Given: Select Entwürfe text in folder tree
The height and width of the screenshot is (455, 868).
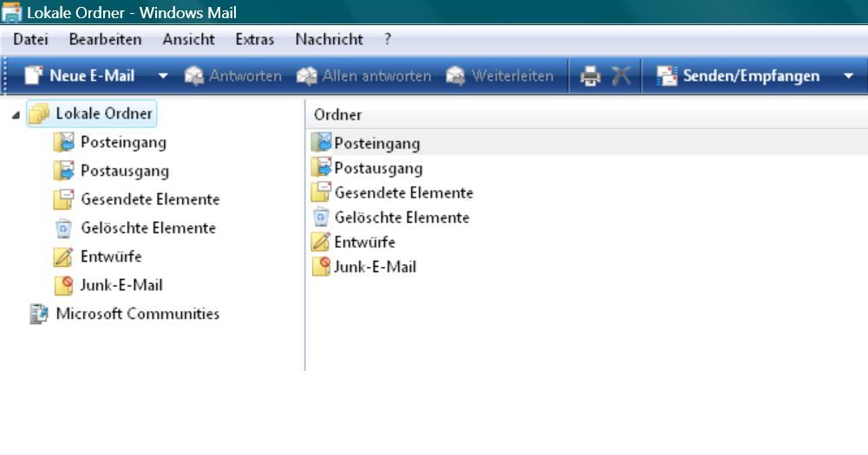Looking at the screenshot, I should [111, 257].
